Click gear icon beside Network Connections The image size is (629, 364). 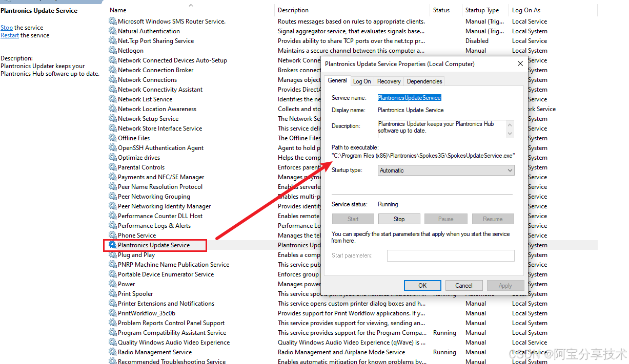[x=113, y=80]
